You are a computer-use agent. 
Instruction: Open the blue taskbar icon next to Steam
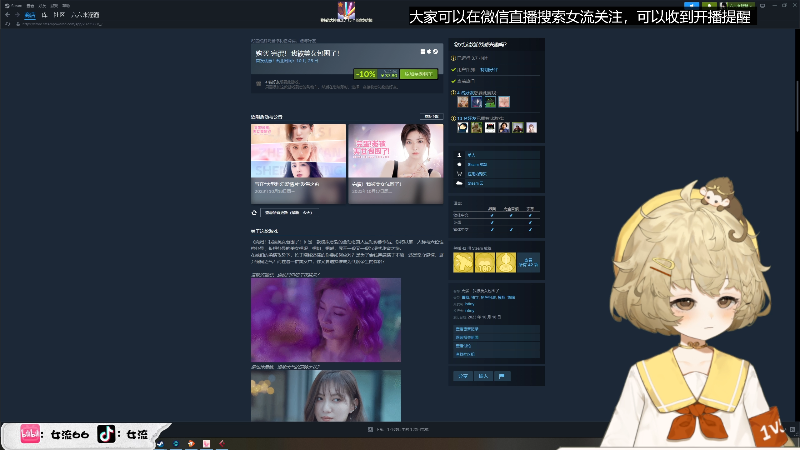tap(176, 443)
